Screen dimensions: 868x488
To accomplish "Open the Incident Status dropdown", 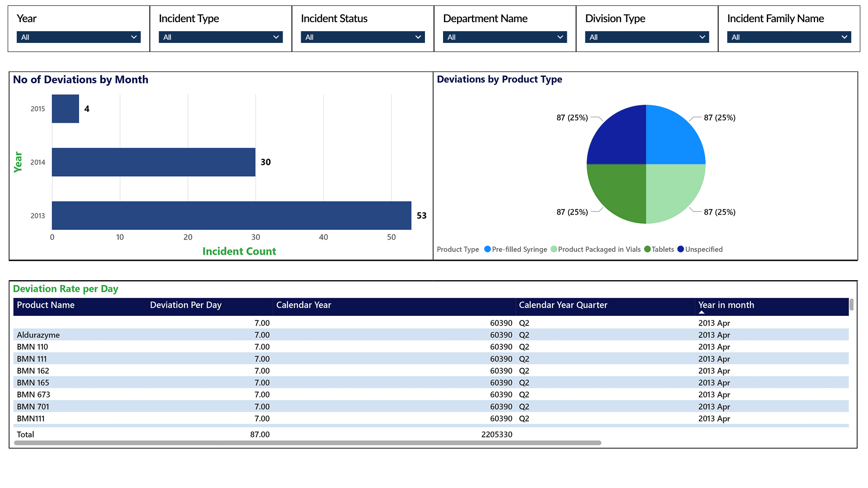I will [363, 37].
